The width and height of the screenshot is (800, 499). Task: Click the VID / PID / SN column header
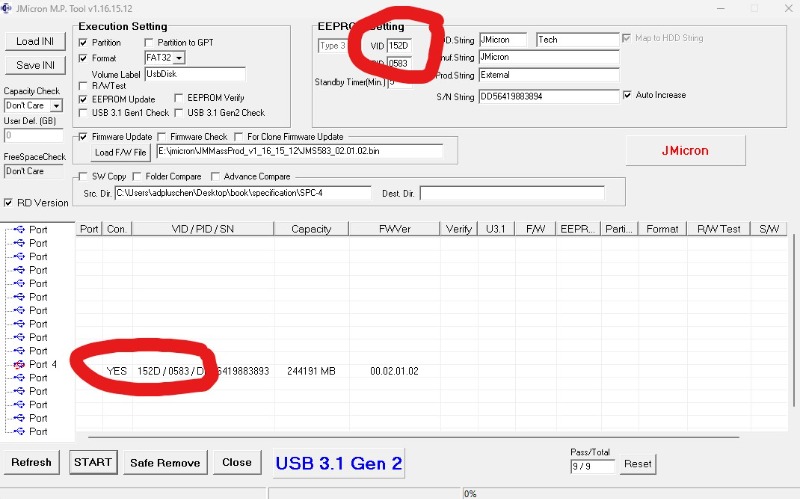pos(203,229)
